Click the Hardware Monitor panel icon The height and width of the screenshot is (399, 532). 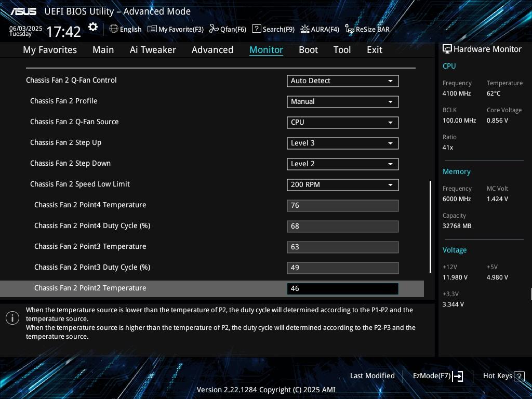[447, 49]
